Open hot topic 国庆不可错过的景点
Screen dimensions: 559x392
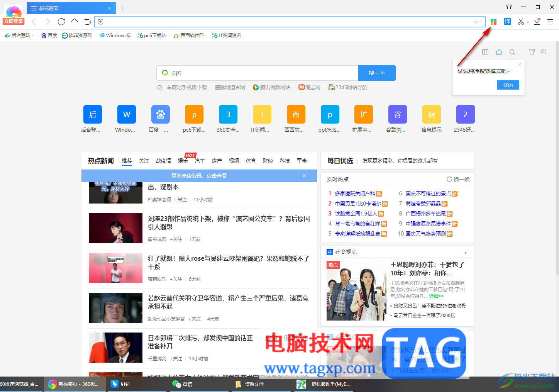point(428,193)
